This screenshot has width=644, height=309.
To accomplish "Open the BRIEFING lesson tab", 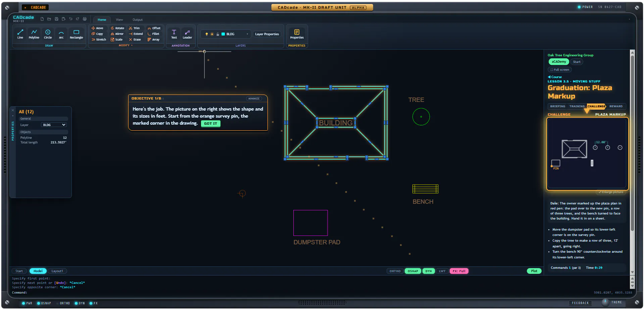I will (557, 106).
